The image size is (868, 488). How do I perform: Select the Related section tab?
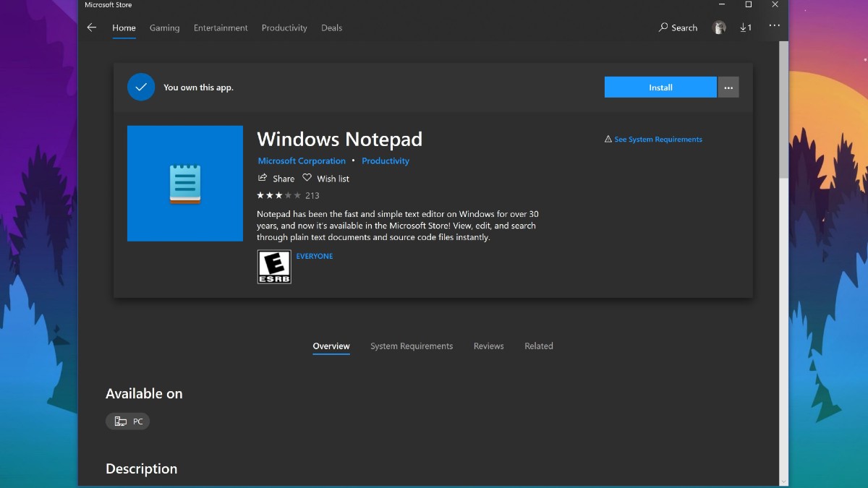pos(539,346)
